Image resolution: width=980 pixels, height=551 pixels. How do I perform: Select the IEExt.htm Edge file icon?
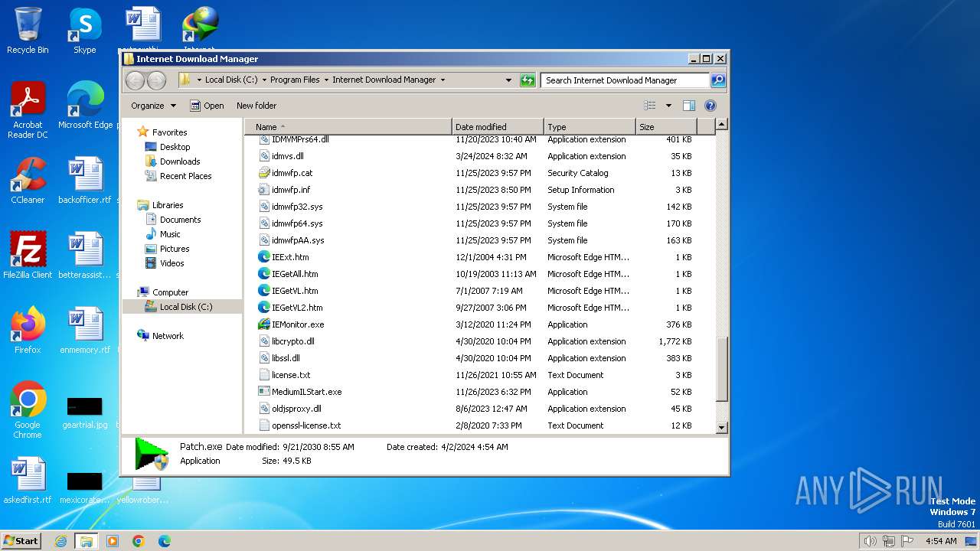click(264, 257)
